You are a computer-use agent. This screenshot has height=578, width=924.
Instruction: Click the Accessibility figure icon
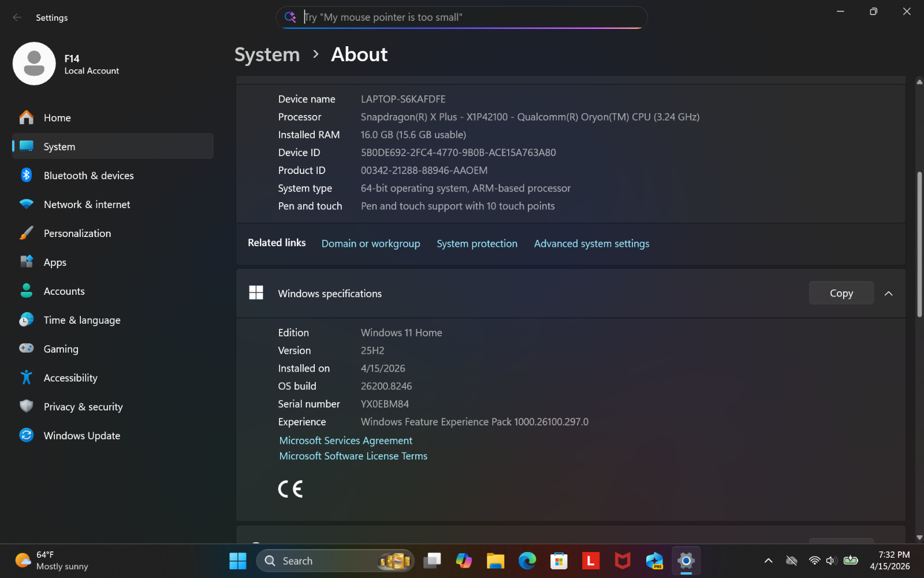tap(27, 377)
